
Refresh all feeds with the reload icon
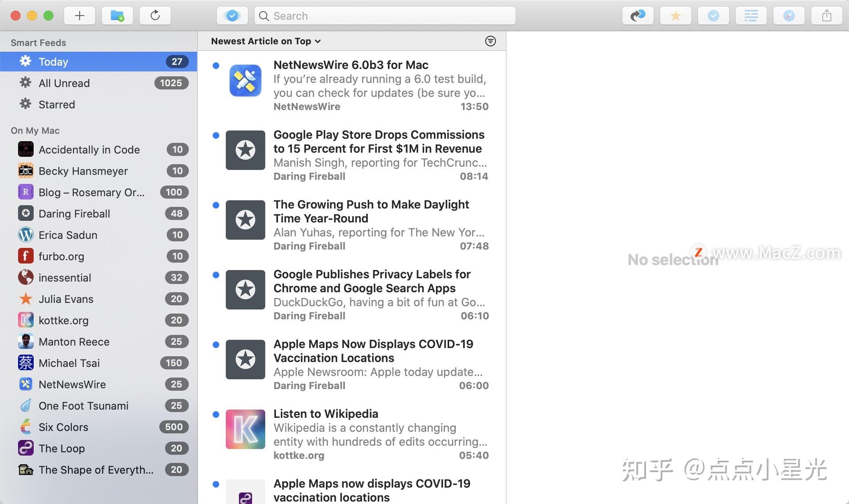[155, 16]
